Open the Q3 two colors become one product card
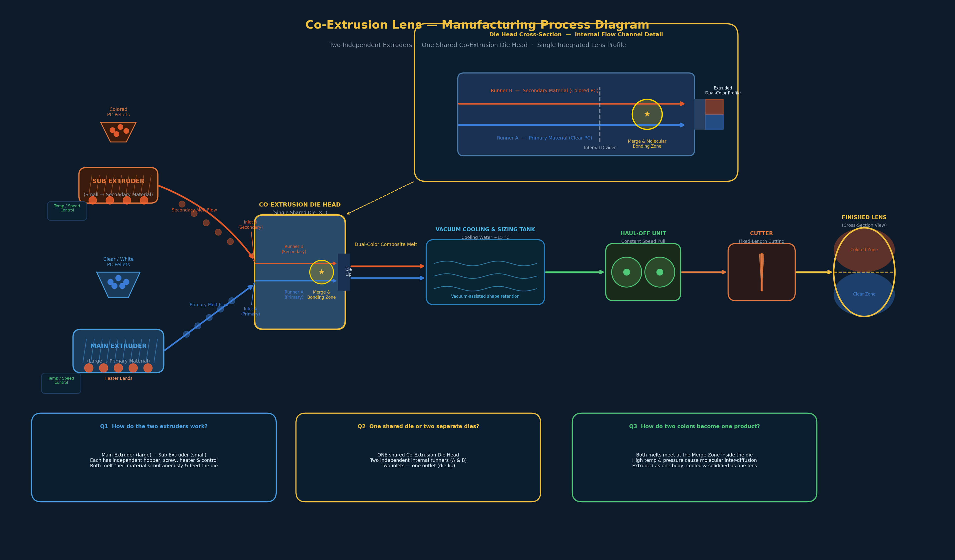The image size is (955, 560). (x=694, y=457)
